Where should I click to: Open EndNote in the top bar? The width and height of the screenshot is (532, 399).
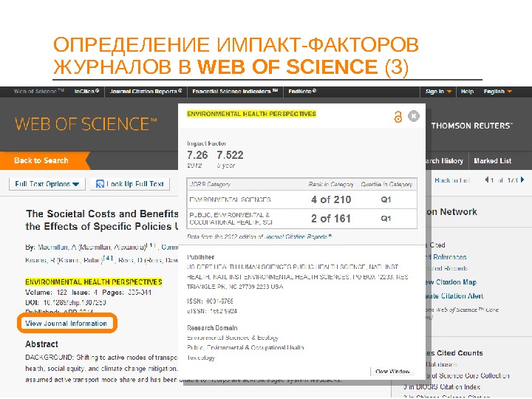click(302, 92)
